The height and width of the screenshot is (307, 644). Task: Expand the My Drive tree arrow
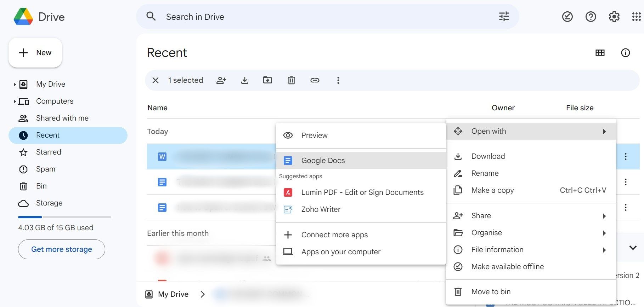[x=15, y=85]
